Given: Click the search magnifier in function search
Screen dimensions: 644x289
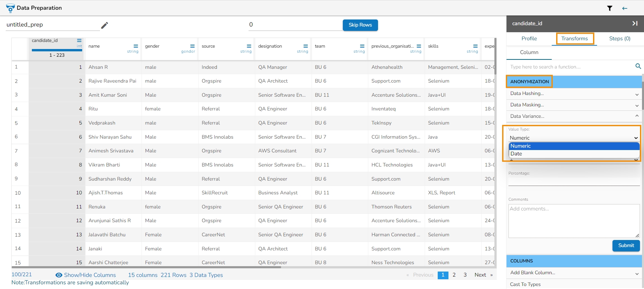Looking at the screenshot, I should coord(638,66).
